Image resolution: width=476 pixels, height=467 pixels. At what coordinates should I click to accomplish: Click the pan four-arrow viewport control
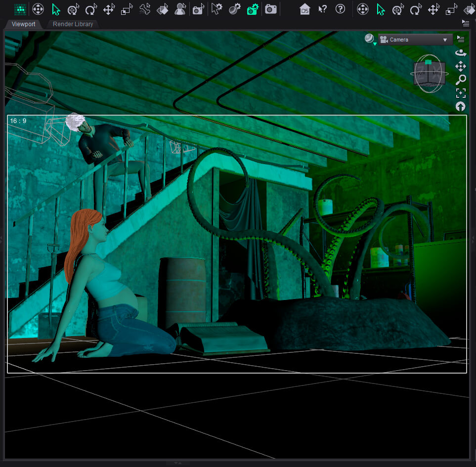pos(461,66)
